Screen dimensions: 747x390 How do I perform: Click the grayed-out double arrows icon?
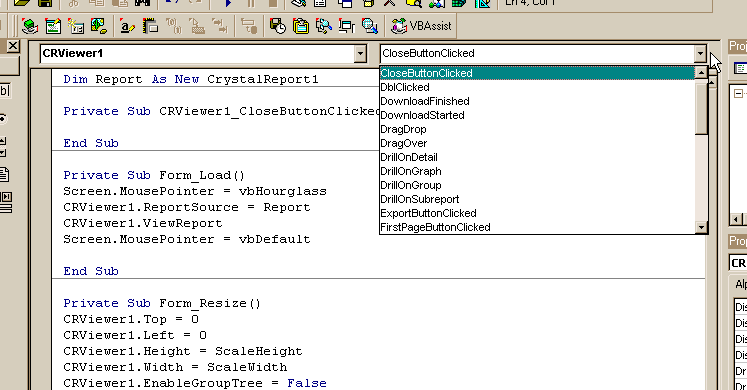(220, 26)
